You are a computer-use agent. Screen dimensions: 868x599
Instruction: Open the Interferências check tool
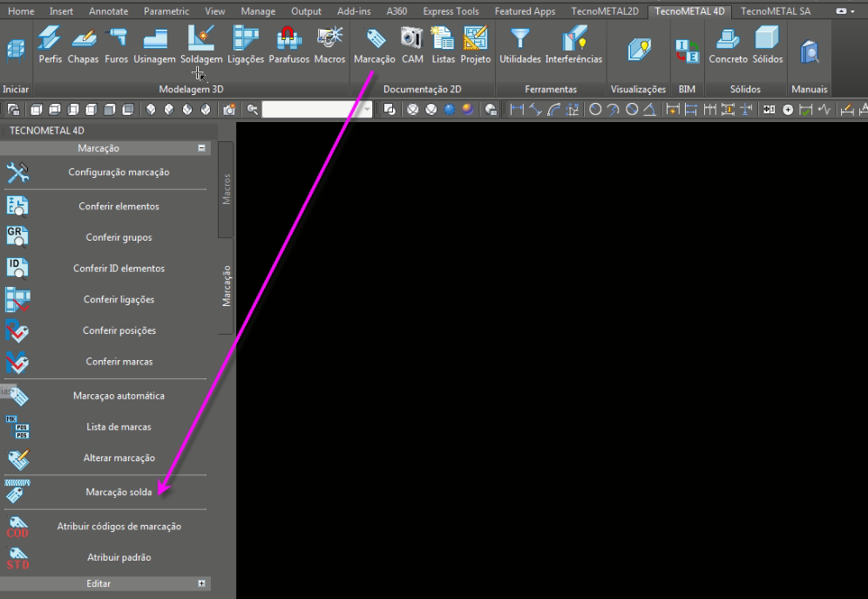click(573, 45)
